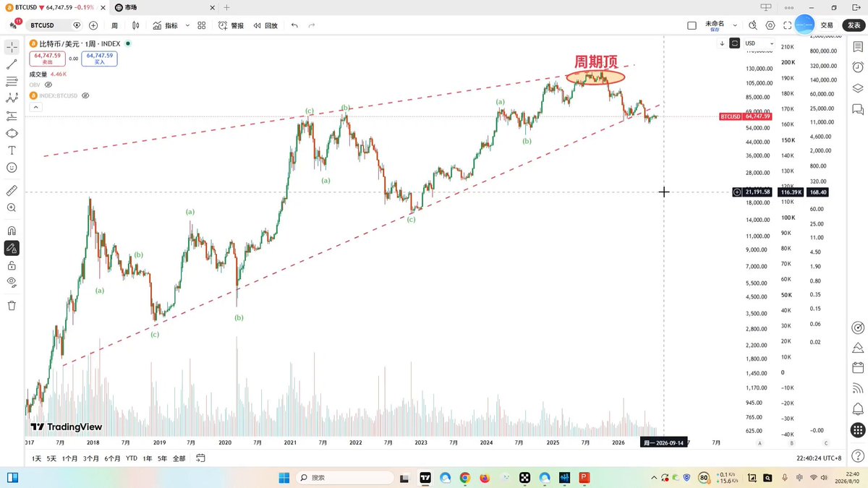Open the object tree layers panel
The height and width of the screenshot is (488, 868).
tap(858, 89)
